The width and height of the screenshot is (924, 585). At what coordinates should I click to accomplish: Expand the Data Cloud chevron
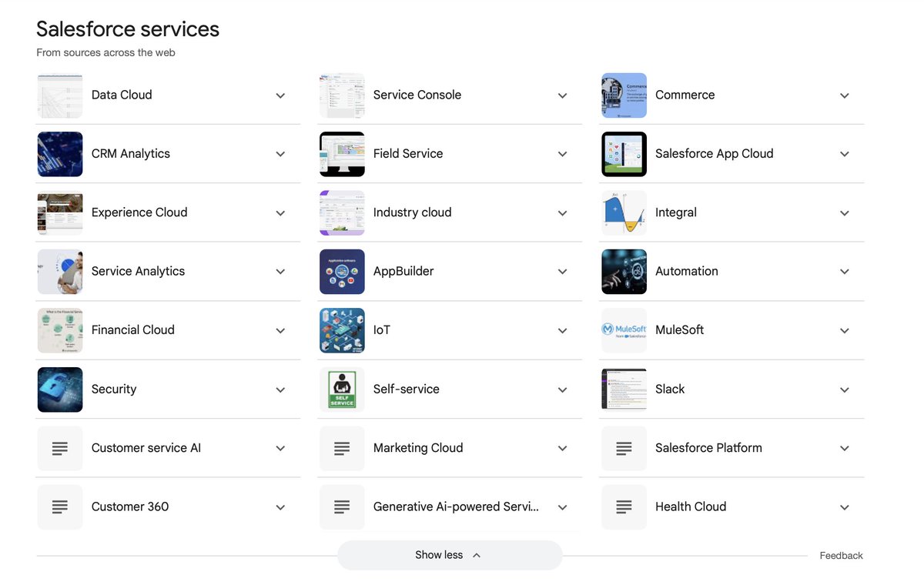(280, 95)
